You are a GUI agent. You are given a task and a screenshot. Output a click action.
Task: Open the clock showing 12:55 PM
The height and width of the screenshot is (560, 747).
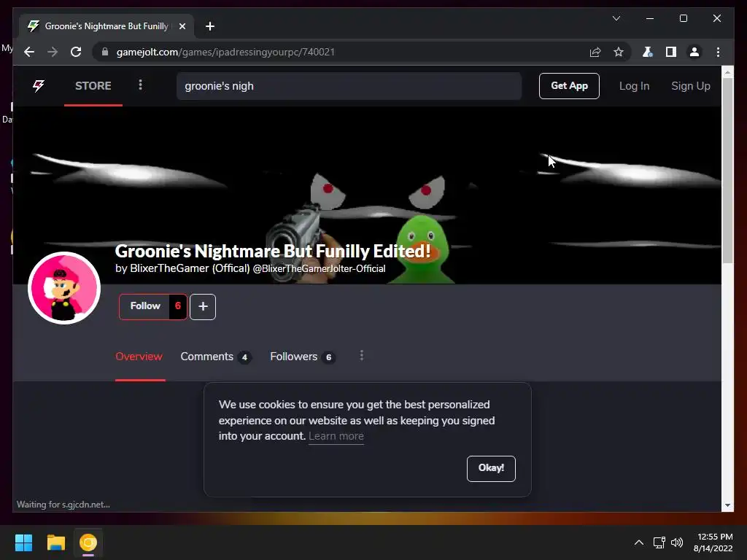tap(713, 542)
